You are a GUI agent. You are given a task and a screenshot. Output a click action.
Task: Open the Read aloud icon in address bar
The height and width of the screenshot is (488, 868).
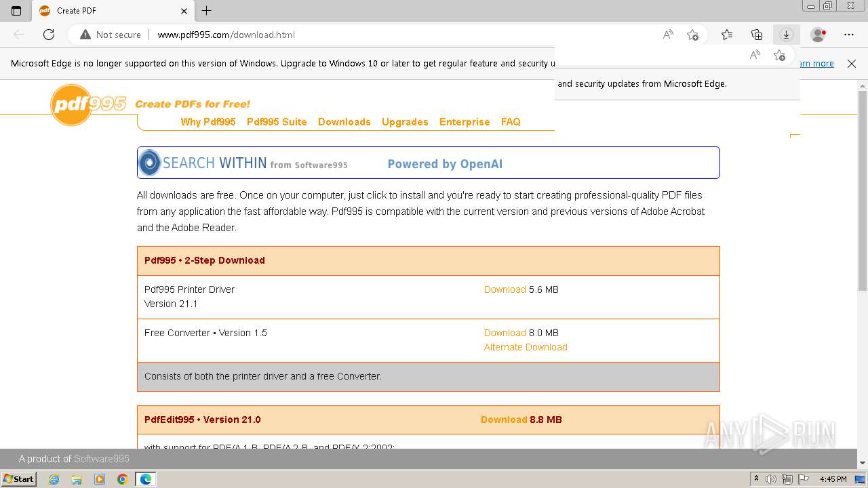point(668,35)
